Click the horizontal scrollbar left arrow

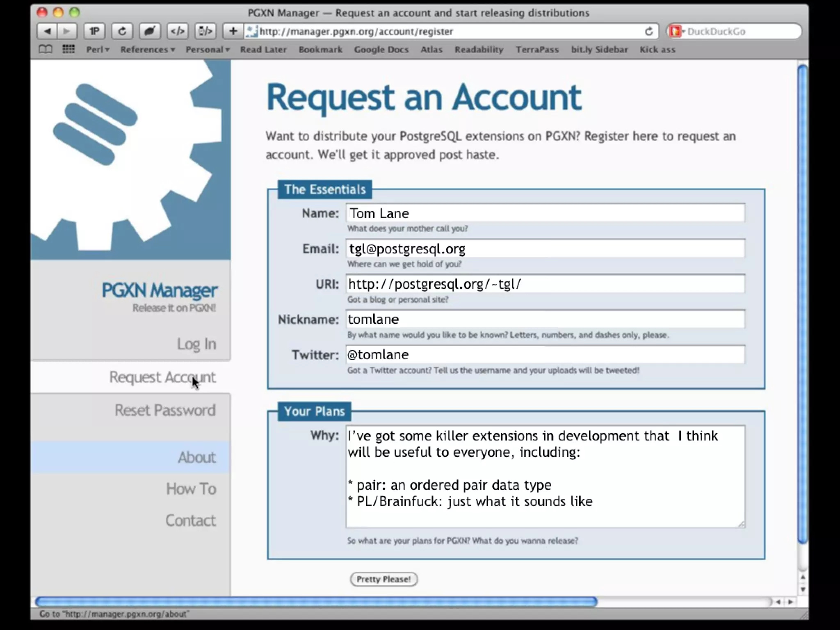click(778, 602)
